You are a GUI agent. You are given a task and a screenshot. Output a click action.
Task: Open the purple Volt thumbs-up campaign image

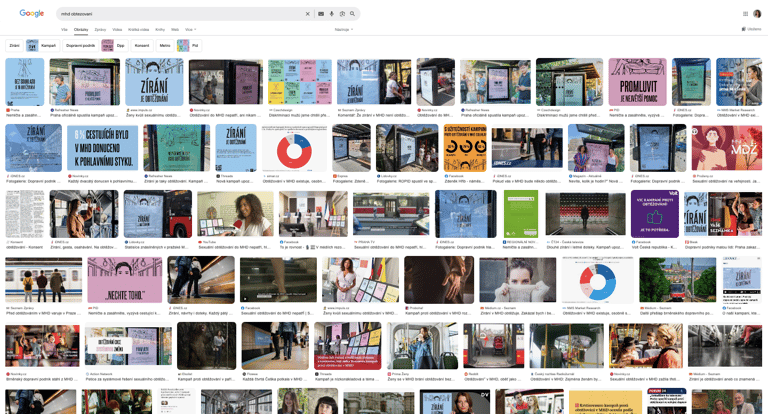pos(654,214)
